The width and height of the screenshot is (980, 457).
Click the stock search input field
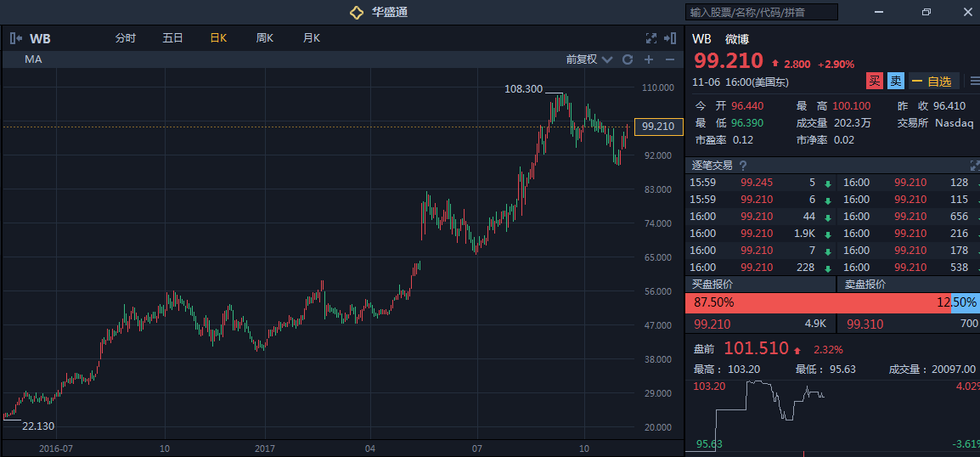[x=761, y=12]
